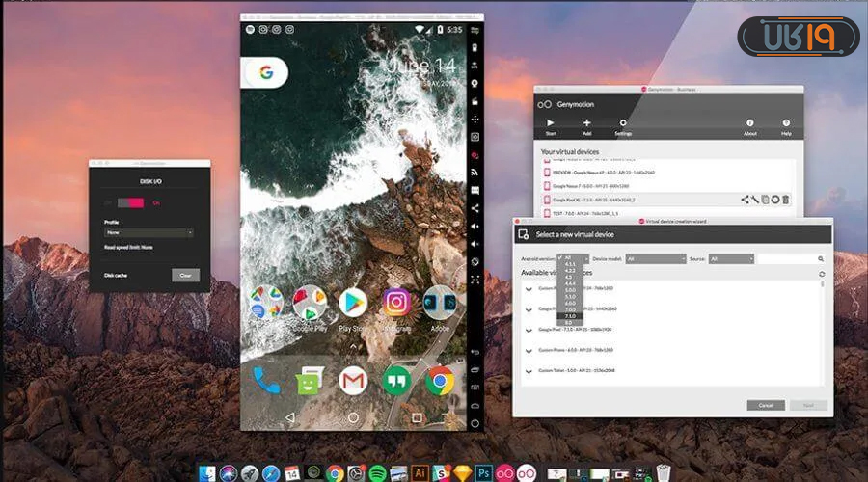The width and height of the screenshot is (868, 482).
Task: Open Instagram app on the Android home screen
Action: coord(395,303)
